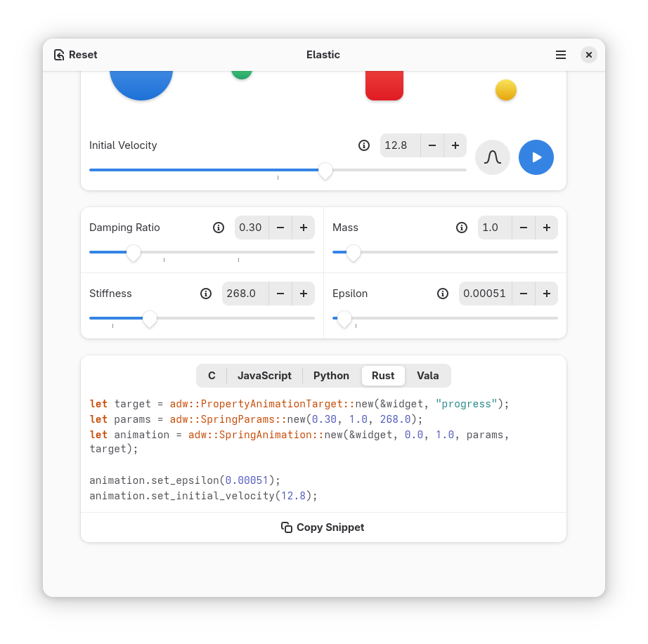Click the Initial Velocity info icon

coord(364,145)
